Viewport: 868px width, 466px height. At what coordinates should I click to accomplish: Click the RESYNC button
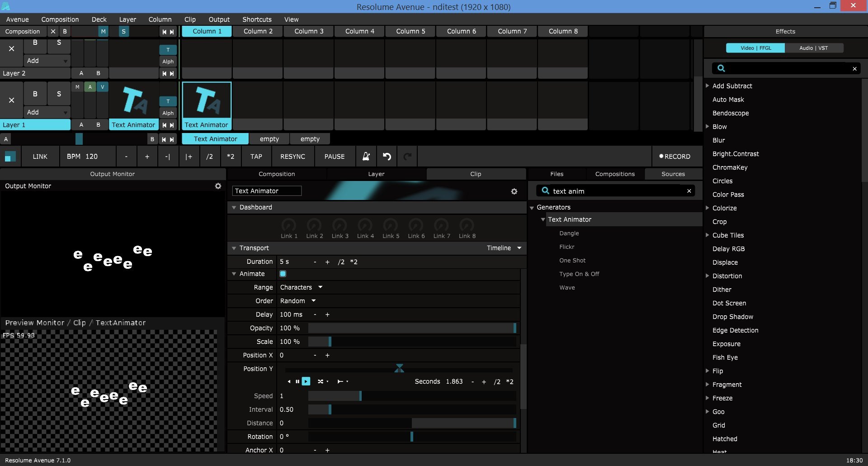(x=292, y=157)
